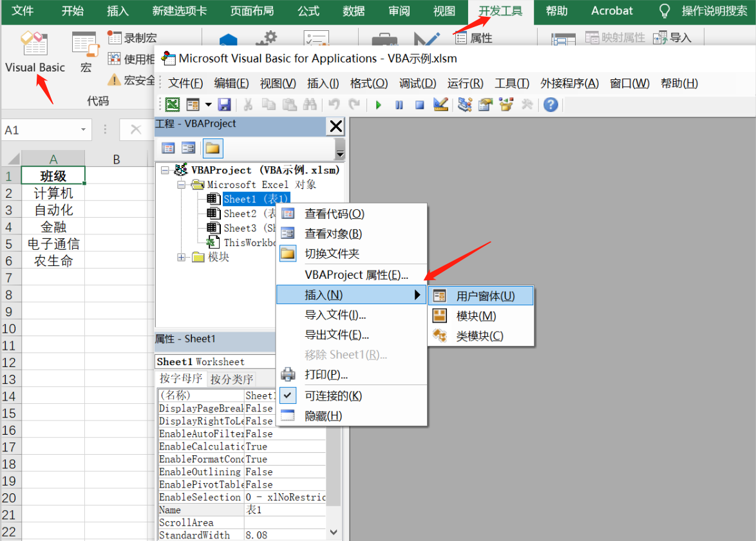756x541 pixels.
Task: Click the Find binoculars icon in VBE toolbar
Action: (x=309, y=105)
